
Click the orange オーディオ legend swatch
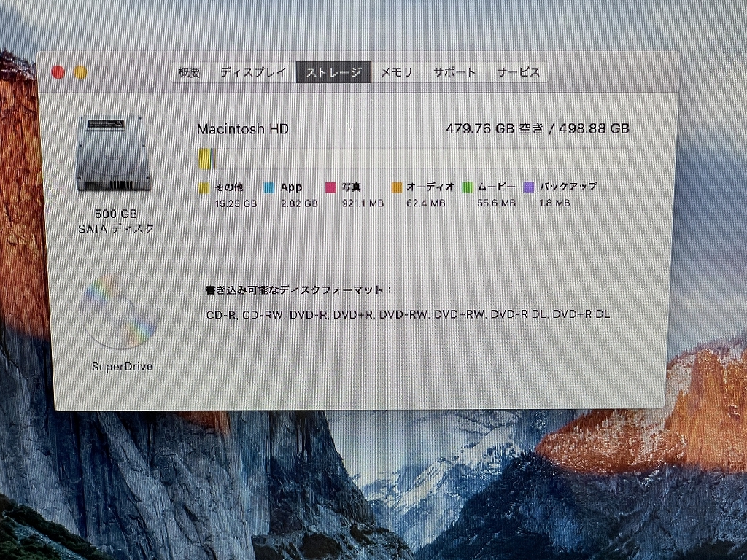(397, 187)
